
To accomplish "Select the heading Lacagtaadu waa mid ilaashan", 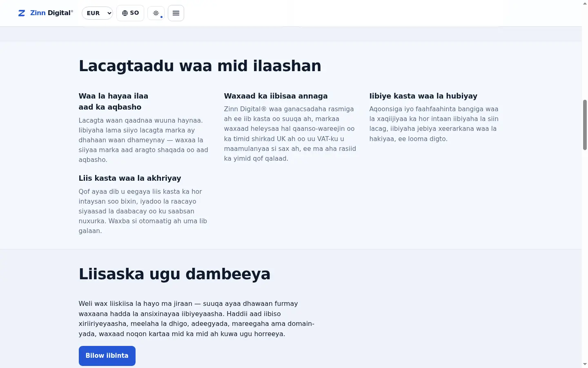I will tap(200, 66).
